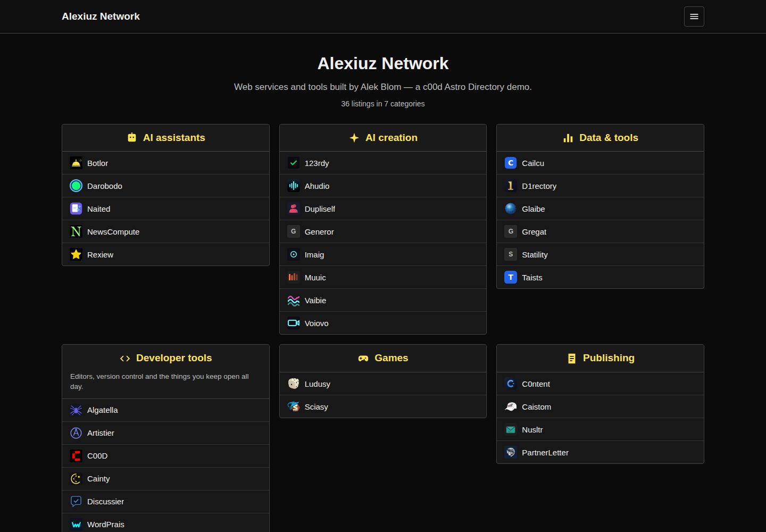The height and width of the screenshot is (532, 766).
Task: Click the Rexiew star icon
Action: (76, 254)
